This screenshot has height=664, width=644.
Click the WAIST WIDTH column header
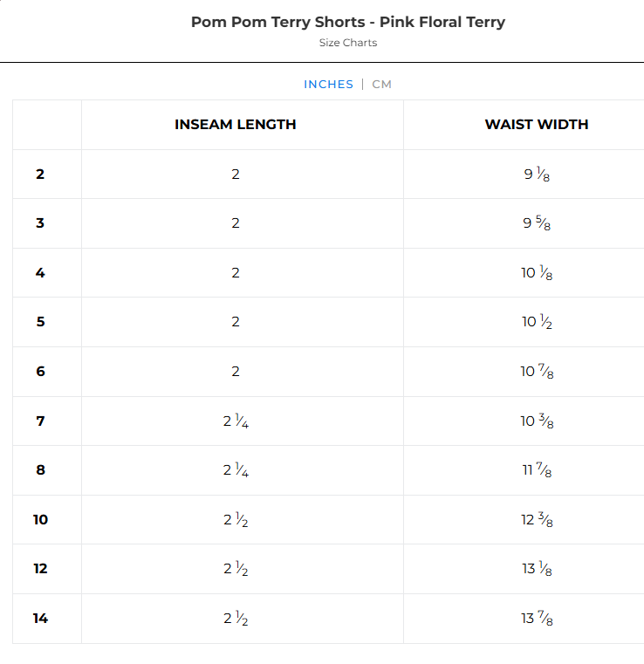pyautogui.click(x=537, y=125)
